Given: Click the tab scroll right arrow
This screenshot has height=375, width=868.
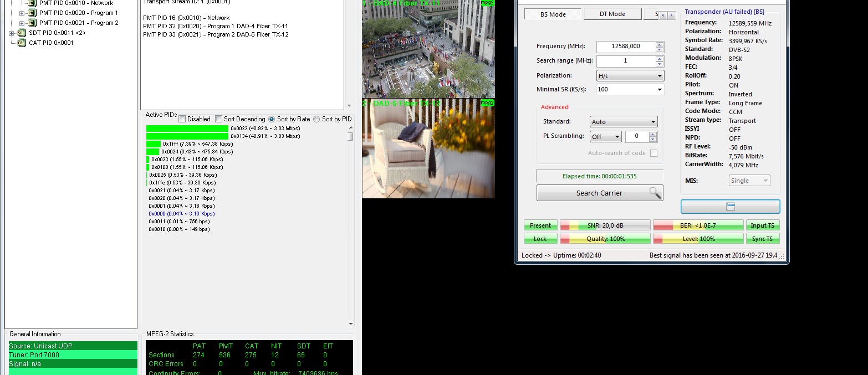Looking at the screenshot, I should 672,16.
